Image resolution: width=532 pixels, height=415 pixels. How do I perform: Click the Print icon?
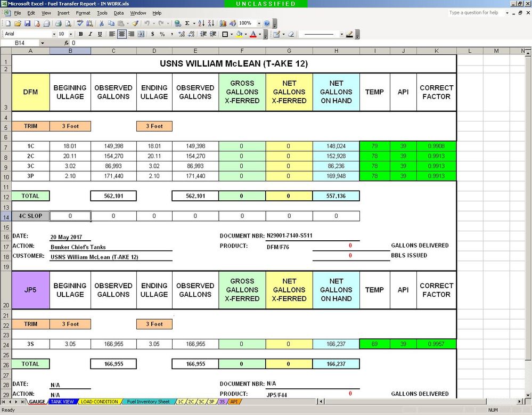coord(59,23)
